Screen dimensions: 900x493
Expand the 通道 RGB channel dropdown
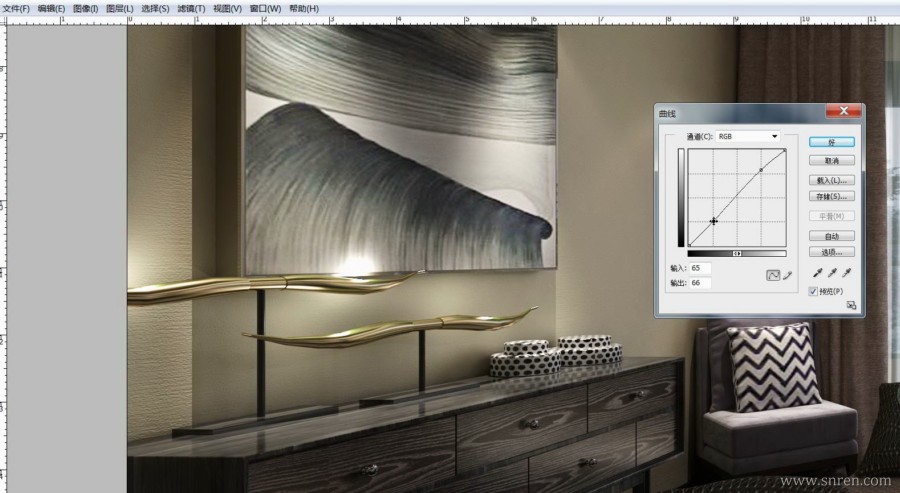click(748, 137)
